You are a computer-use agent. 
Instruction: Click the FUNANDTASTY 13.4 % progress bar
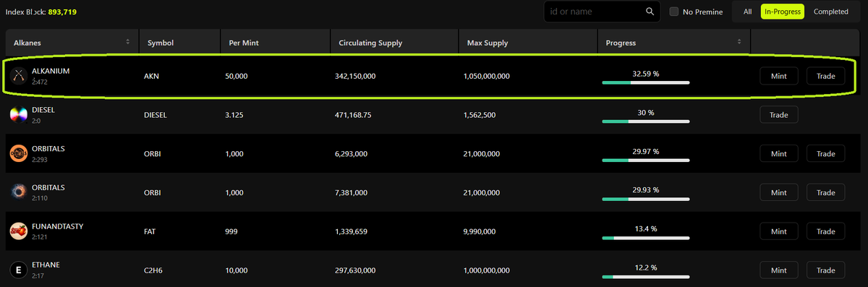(645, 237)
